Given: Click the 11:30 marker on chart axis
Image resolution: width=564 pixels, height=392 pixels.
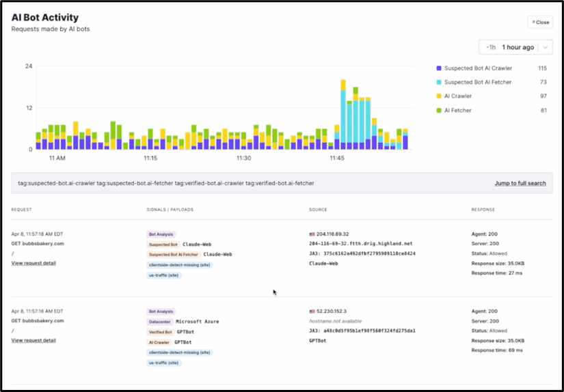Looking at the screenshot, I should coord(243,158).
